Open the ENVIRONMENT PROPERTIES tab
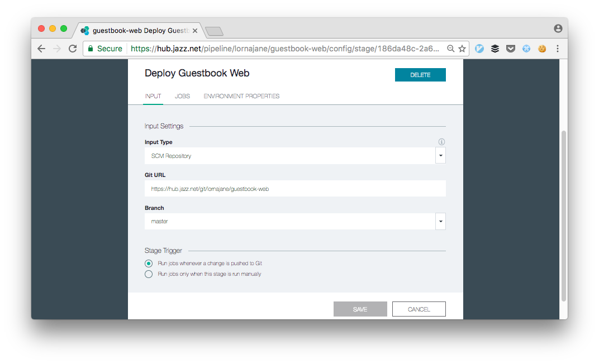 pos(241,96)
